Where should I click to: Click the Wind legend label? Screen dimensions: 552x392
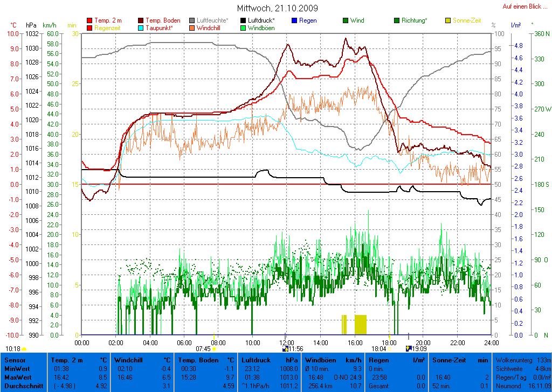tap(357, 21)
